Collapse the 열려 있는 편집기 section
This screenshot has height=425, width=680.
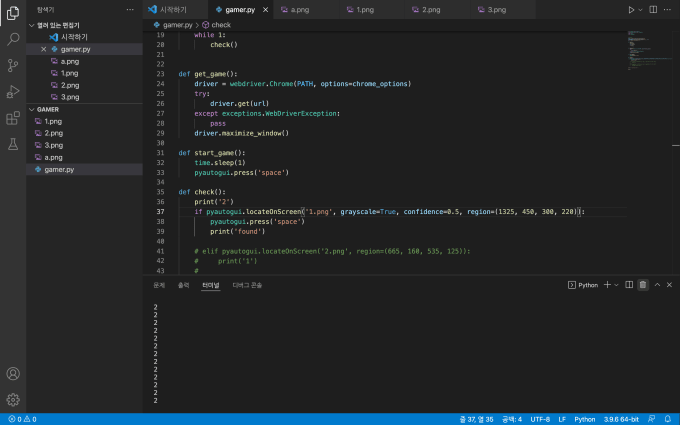tap(85, 25)
